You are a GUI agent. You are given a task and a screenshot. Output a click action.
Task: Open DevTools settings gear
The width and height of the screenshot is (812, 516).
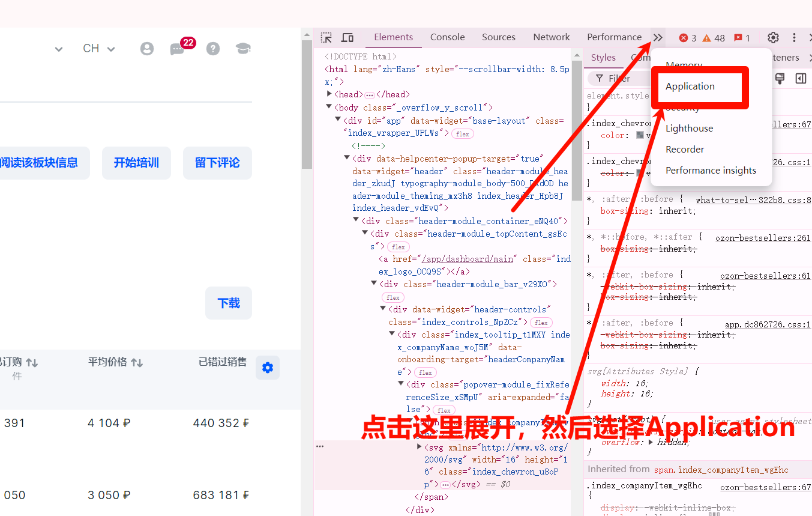[x=773, y=37]
